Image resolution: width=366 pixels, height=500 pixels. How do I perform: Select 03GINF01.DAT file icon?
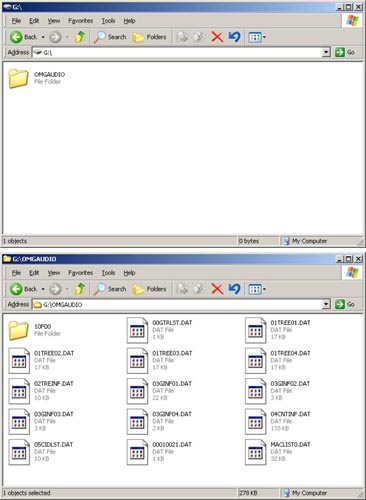(x=137, y=391)
